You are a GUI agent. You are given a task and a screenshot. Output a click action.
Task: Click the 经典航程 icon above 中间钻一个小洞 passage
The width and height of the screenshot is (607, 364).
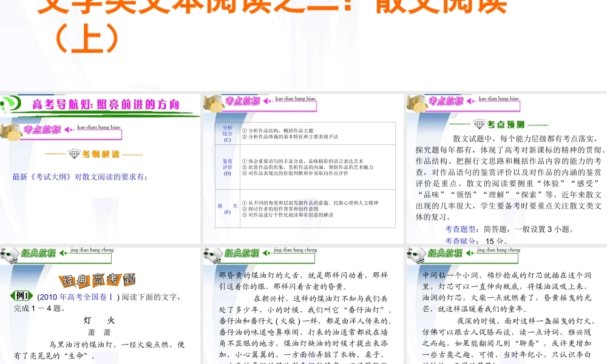click(x=416, y=255)
